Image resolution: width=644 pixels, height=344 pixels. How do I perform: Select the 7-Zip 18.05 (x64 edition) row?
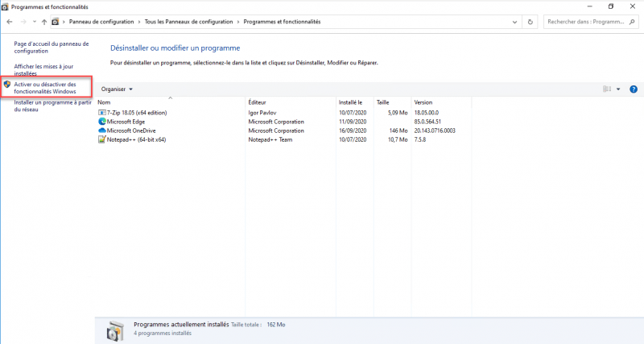[x=284, y=113]
